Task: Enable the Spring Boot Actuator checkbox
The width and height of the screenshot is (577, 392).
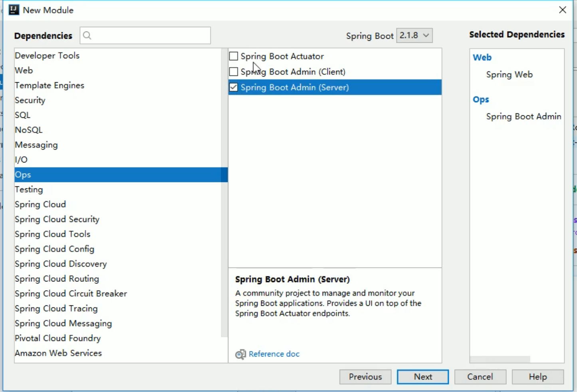Action: (234, 56)
